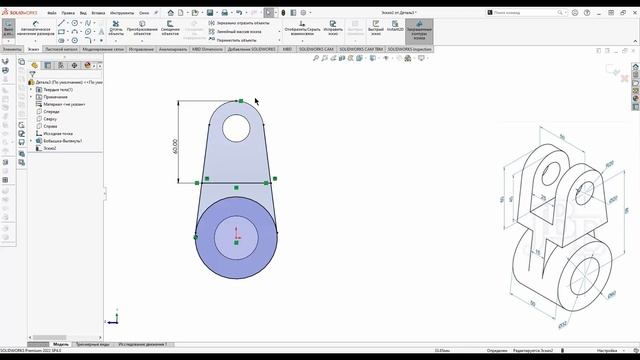Toggle Shaded Sketch Contours button
This screenshot has width=640, height=360.
pyautogui.click(x=419, y=31)
